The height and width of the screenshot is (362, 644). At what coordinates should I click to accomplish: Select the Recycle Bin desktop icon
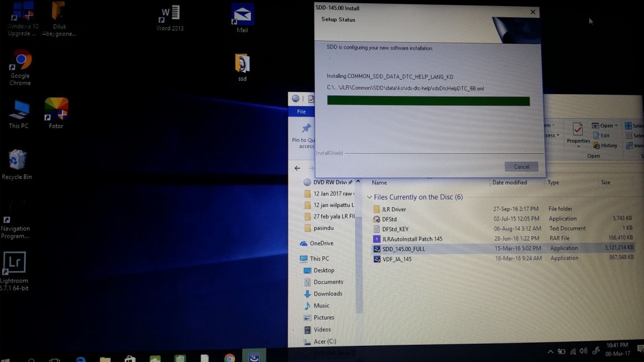pyautogui.click(x=17, y=164)
